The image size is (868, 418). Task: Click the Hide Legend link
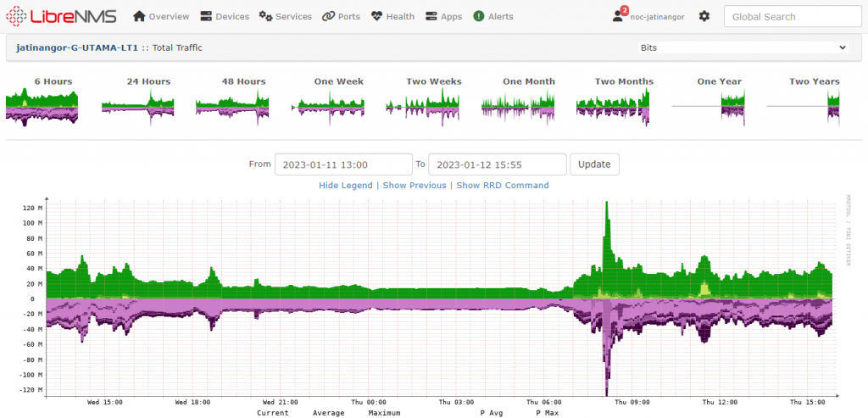coord(346,185)
